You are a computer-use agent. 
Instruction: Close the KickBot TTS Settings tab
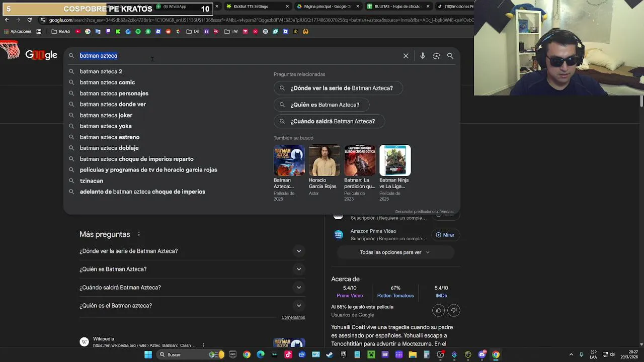287,7
